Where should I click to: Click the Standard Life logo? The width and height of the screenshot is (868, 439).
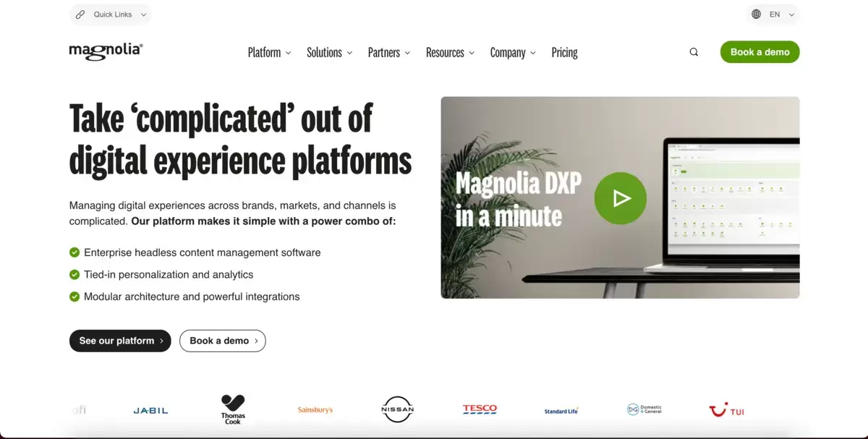tap(561, 411)
